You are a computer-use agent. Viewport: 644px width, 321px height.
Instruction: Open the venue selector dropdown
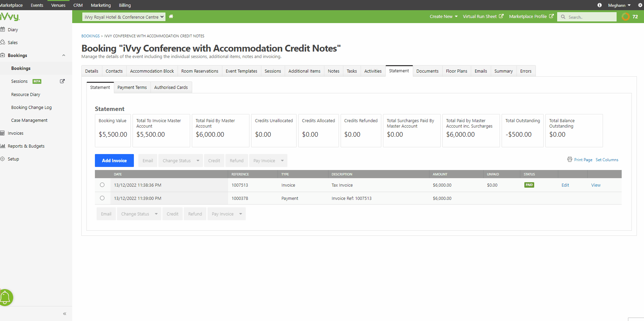pyautogui.click(x=124, y=17)
